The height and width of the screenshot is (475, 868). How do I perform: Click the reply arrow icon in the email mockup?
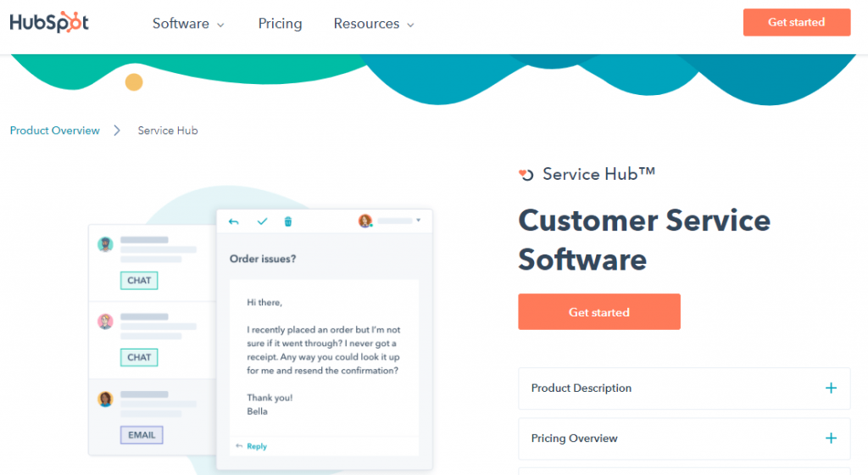pos(234,221)
